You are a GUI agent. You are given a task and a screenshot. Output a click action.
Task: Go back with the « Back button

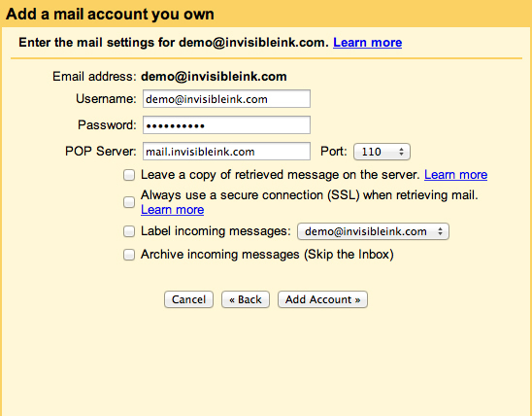click(246, 299)
